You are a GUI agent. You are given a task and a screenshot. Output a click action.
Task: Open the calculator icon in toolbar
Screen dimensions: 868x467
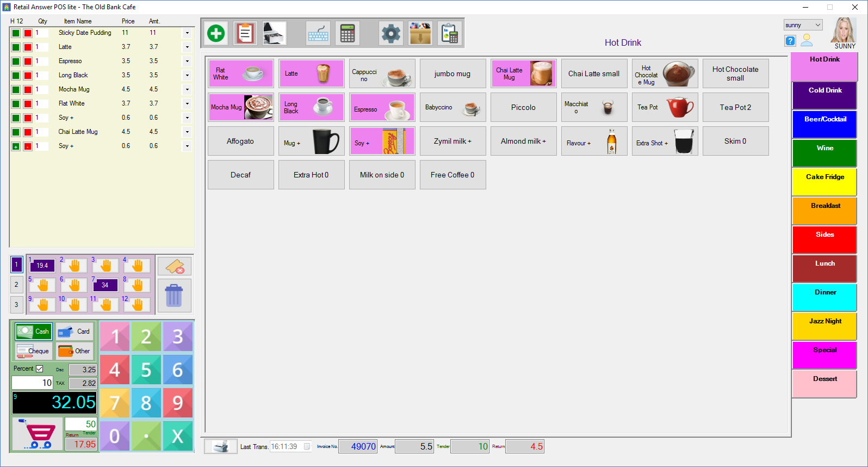[x=348, y=34]
